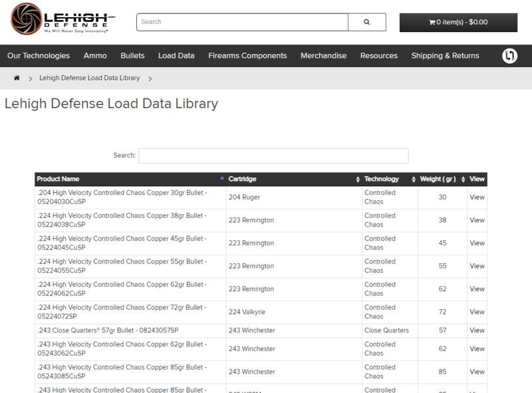The height and width of the screenshot is (393, 532).
Task: Open Firearms Components navigation item
Action: pos(247,56)
